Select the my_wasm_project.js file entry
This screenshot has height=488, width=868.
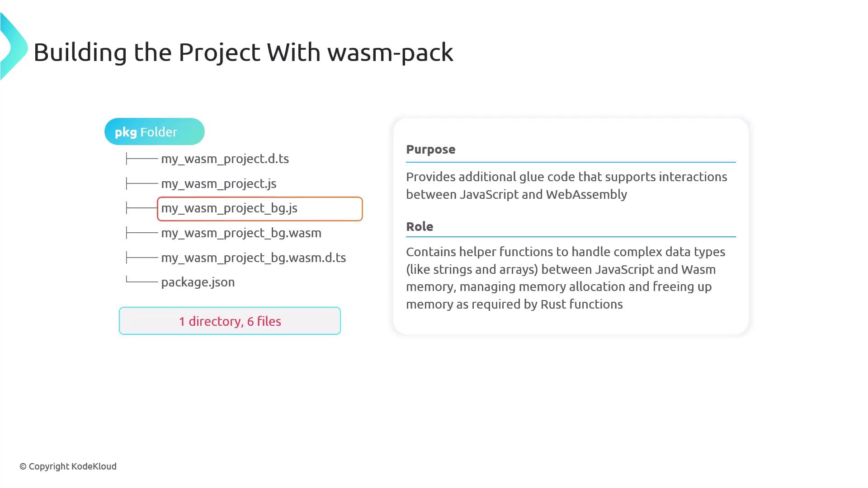(x=218, y=183)
